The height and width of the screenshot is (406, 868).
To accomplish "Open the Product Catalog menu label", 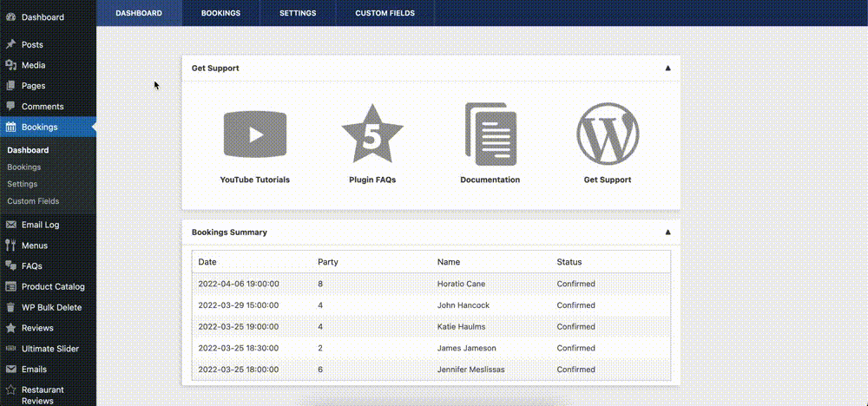I will tap(53, 286).
